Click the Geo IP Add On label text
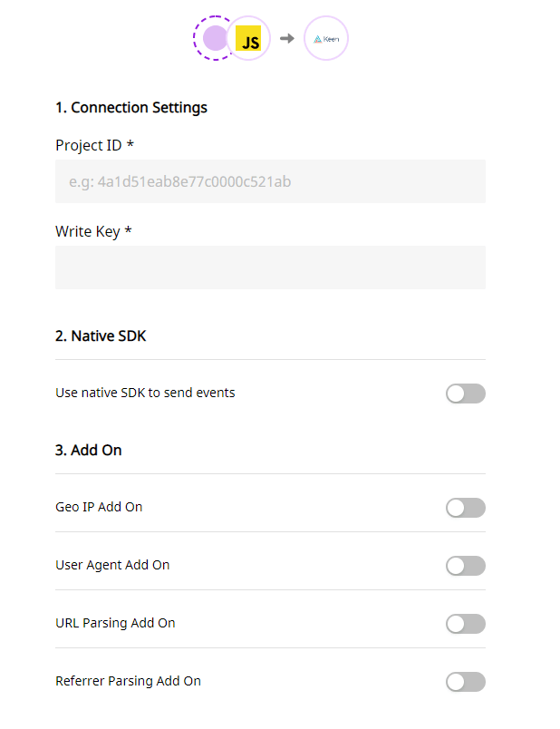Image resolution: width=560 pixels, height=729 pixels. click(x=99, y=507)
